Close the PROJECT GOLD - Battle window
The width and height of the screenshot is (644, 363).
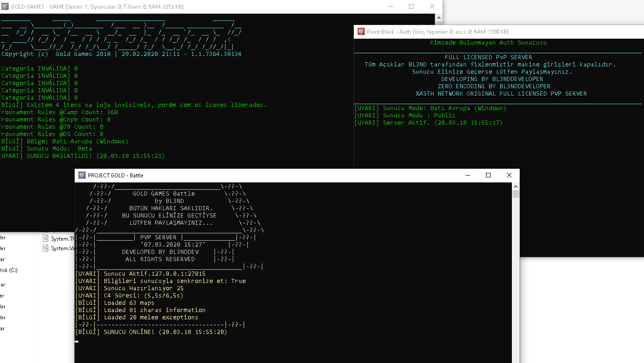(x=509, y=175)
